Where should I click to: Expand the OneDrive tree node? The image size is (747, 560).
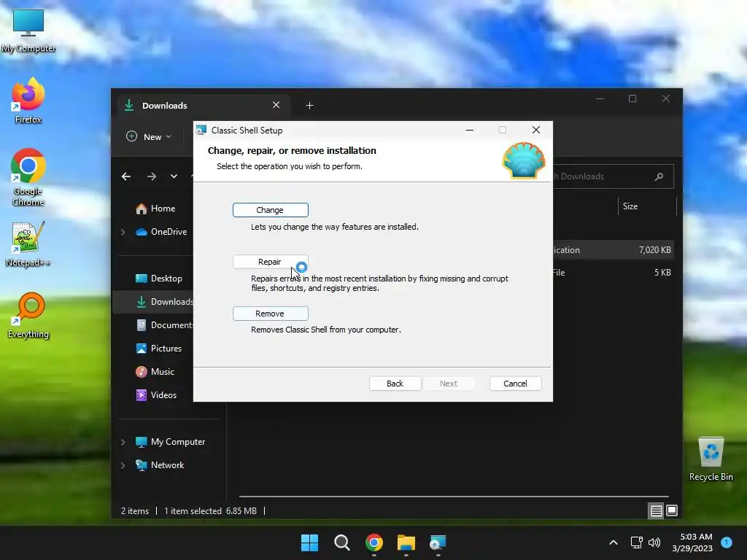(x=123, y=232)
